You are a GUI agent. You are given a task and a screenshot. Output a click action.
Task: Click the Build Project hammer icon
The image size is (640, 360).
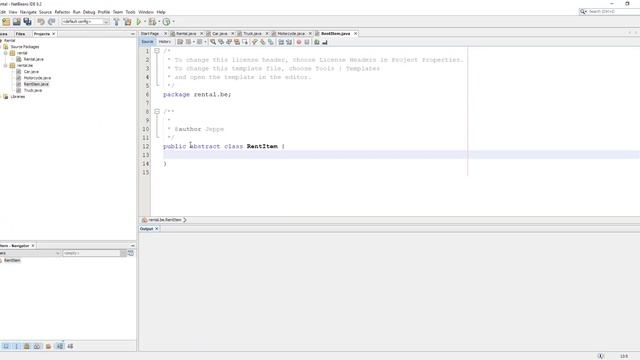pos(117,22)
